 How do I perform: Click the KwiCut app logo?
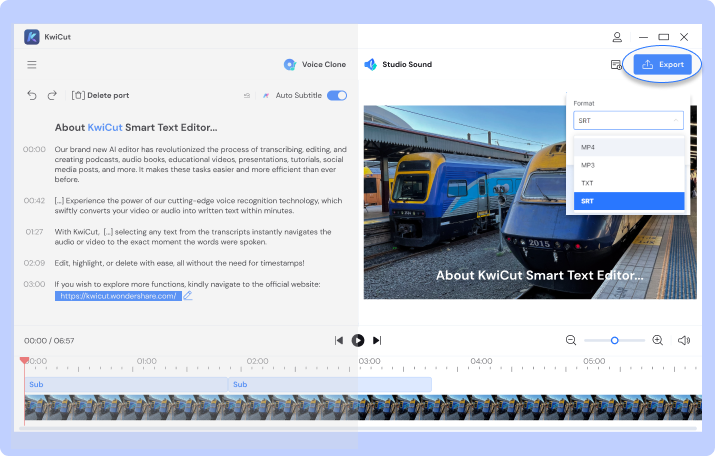pyautogui.click(x=32, y=37)
